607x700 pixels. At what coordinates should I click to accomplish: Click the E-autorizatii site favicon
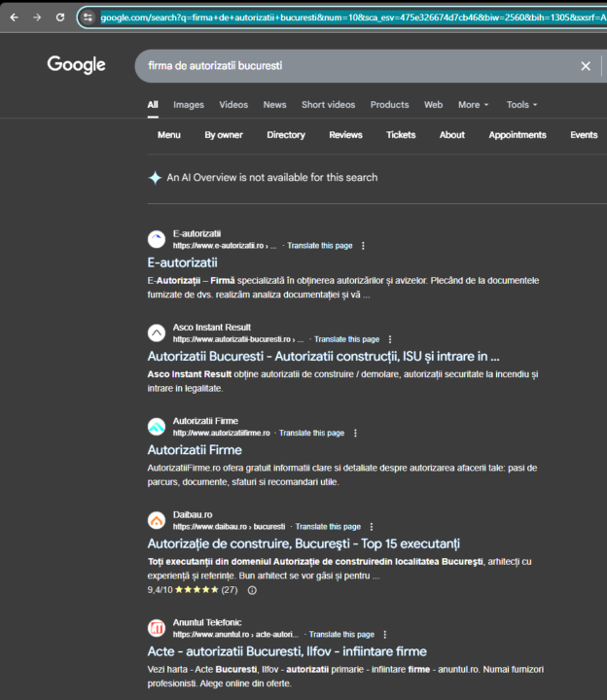pos(157,239)
